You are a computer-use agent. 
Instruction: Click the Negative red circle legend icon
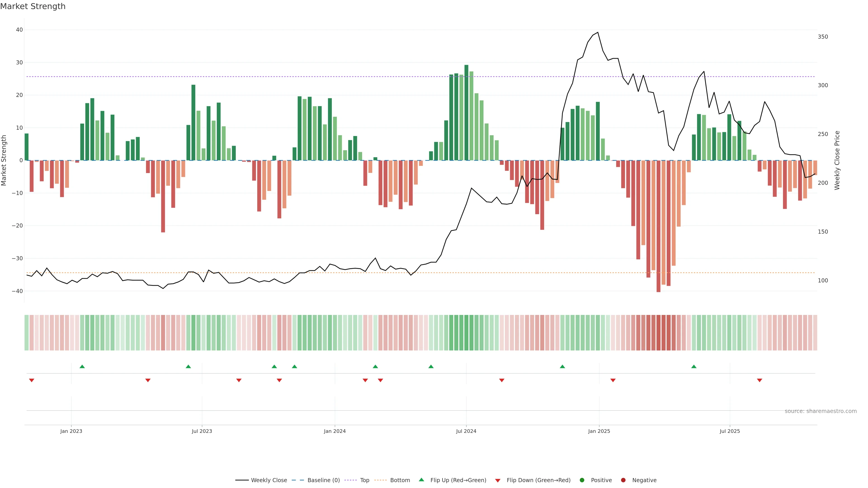coord(623,480)
